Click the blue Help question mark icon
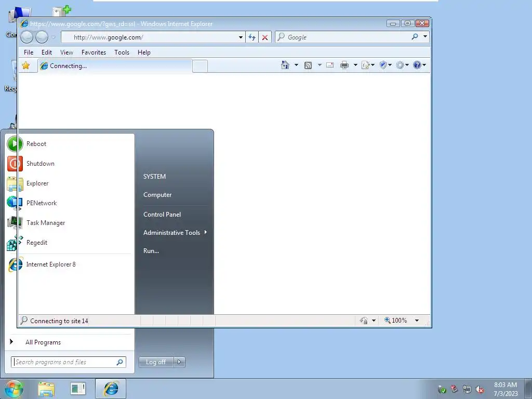 (417, 65)
